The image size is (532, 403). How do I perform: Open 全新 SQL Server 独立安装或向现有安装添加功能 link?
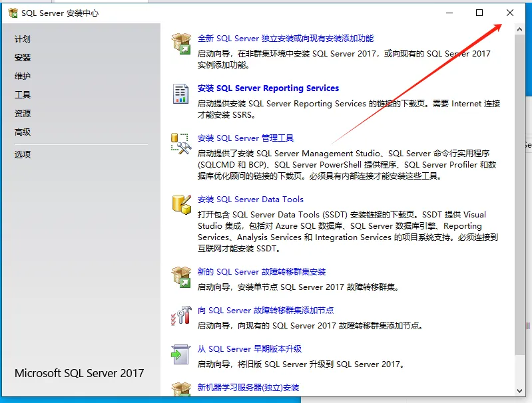point(286,39)
